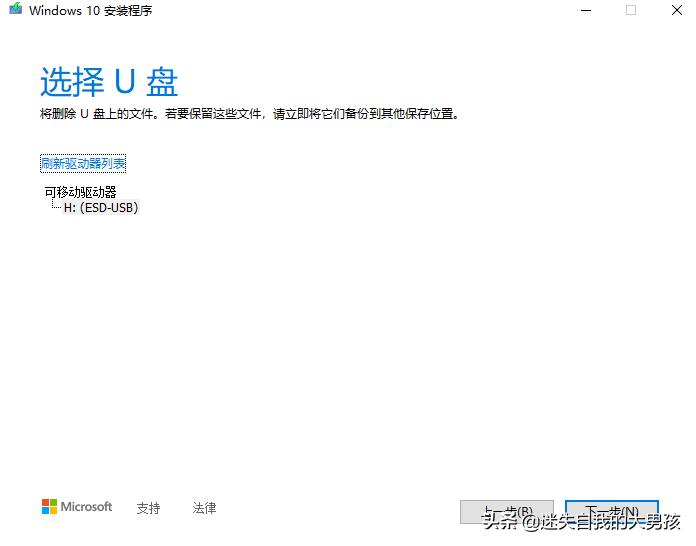
Task: Click the Microsoft logo in the footer
Action: [77, 506]
